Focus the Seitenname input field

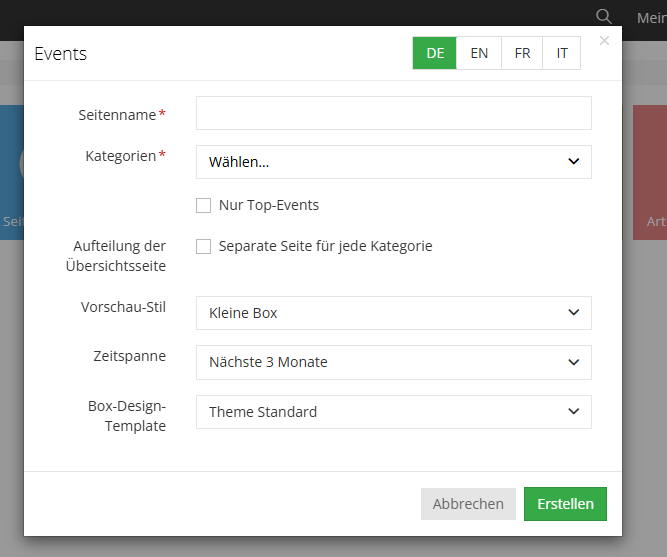coord(393,113)
